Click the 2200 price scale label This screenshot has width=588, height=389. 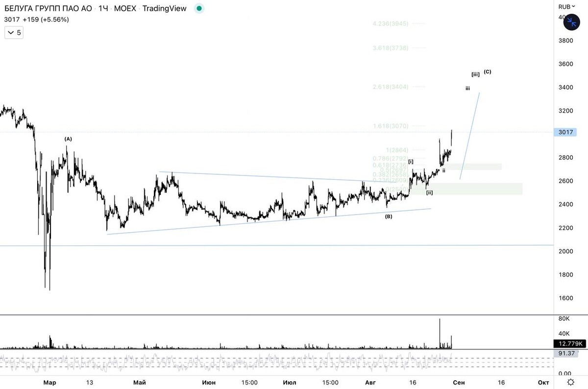point(566,228)
